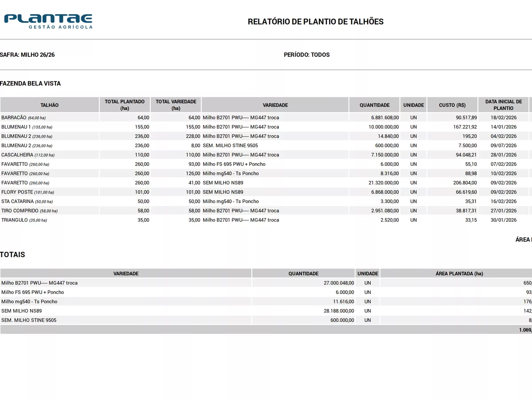Click the 'ÁREA PLANTADA (ha)' column header
The image size is (532, 399).
point(456,274)
